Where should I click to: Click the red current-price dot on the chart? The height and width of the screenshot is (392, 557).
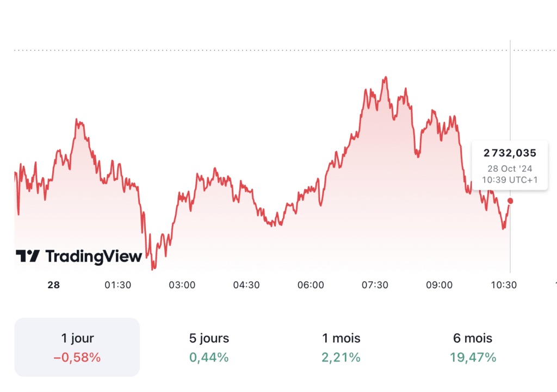click(x=510, y=201)
